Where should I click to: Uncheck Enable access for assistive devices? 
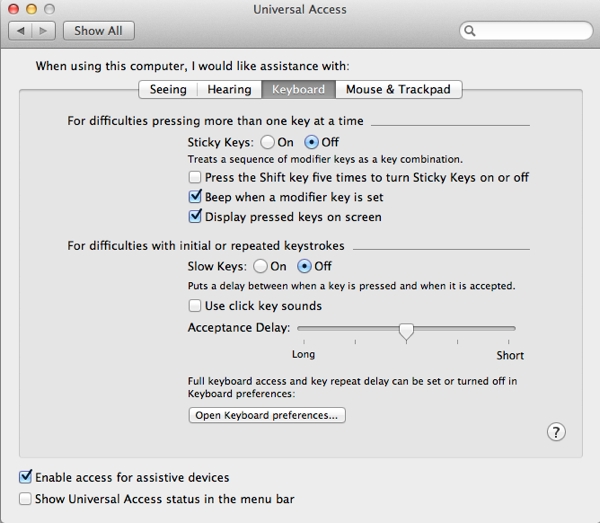click(25, 477)
